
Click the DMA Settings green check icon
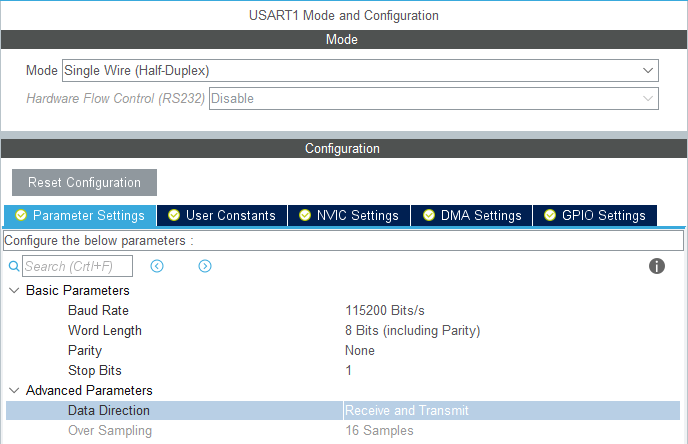pyautogui.click(x=429, y=216)
